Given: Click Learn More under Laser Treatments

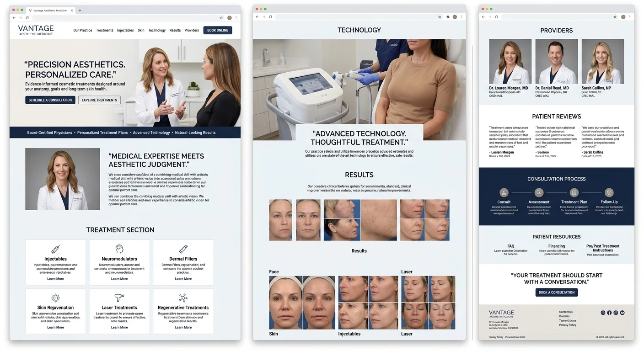Looking at the screenshot, I should pos(119,327).
